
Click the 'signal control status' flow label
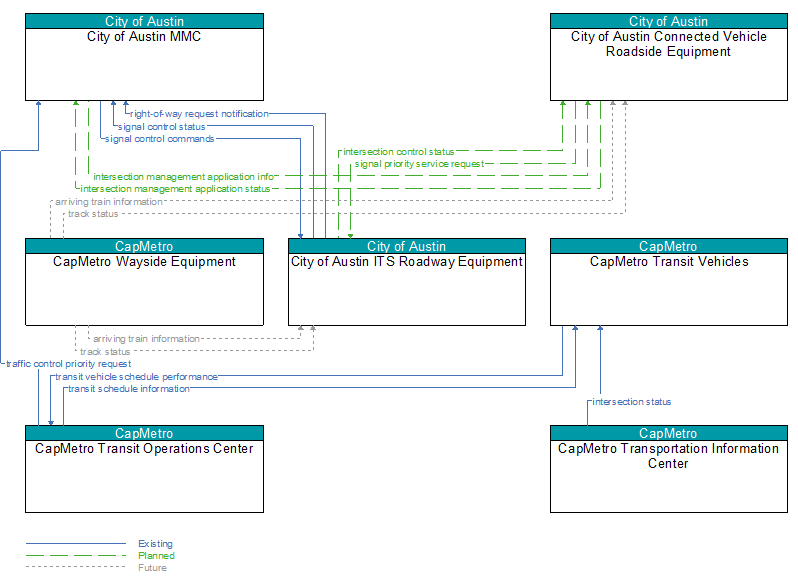coord(162,127)
